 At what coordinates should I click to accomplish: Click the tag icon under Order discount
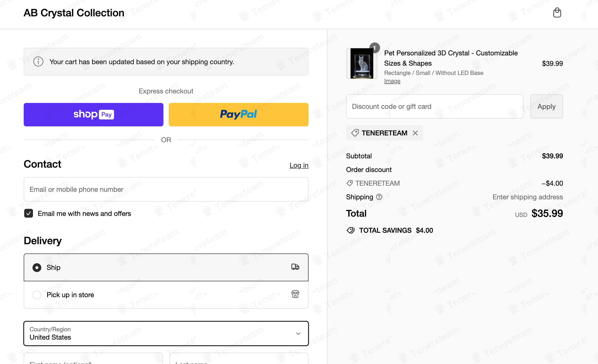click(350, 183)
